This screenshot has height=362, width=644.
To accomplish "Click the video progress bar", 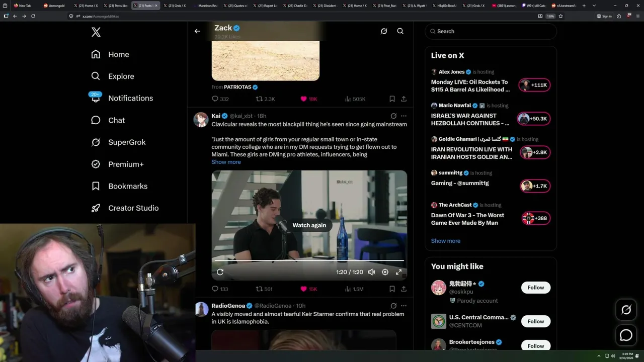I will point(309,260).
